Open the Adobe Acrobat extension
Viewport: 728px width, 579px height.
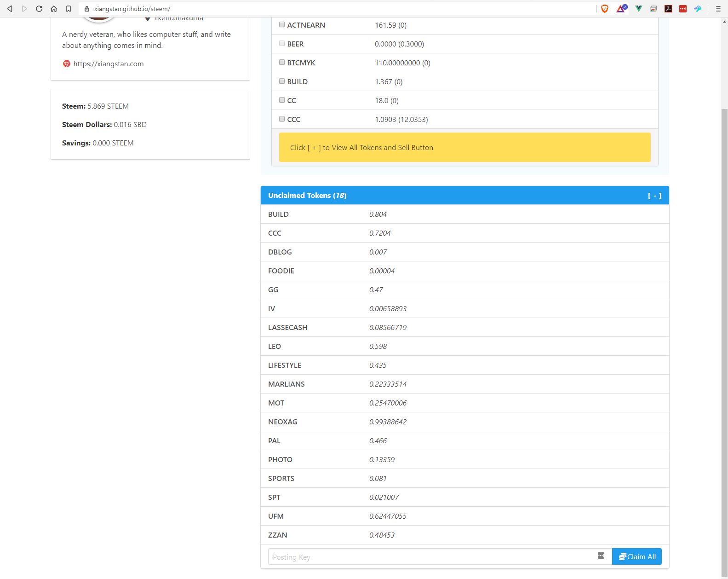pyautogui.click(x=668, y=9)
